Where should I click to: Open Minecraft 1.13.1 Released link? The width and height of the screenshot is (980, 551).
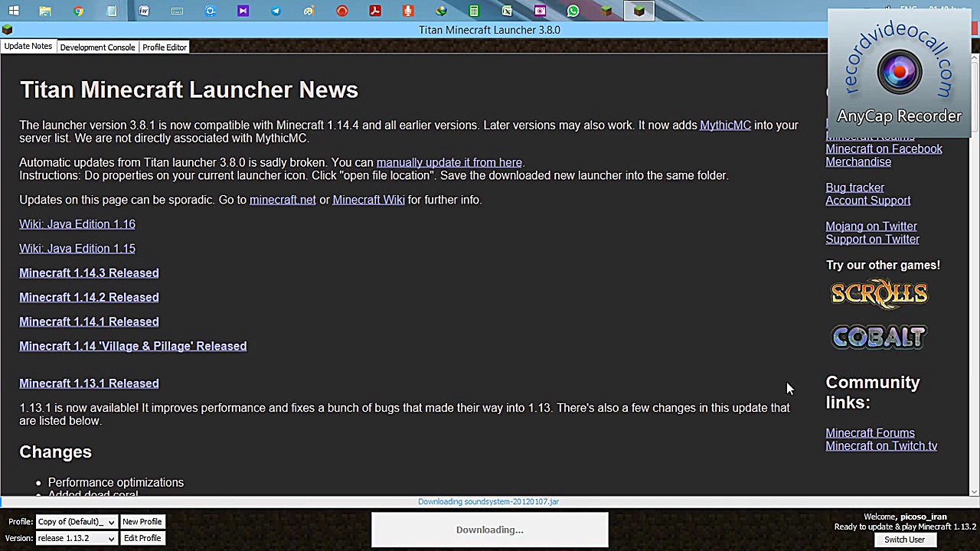point(89,383)
